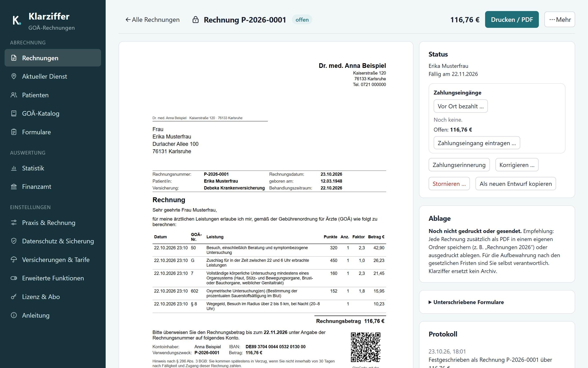Click the Datenschutz & Sicherung shield icon

pyautogui.click(x=14, y=241)
